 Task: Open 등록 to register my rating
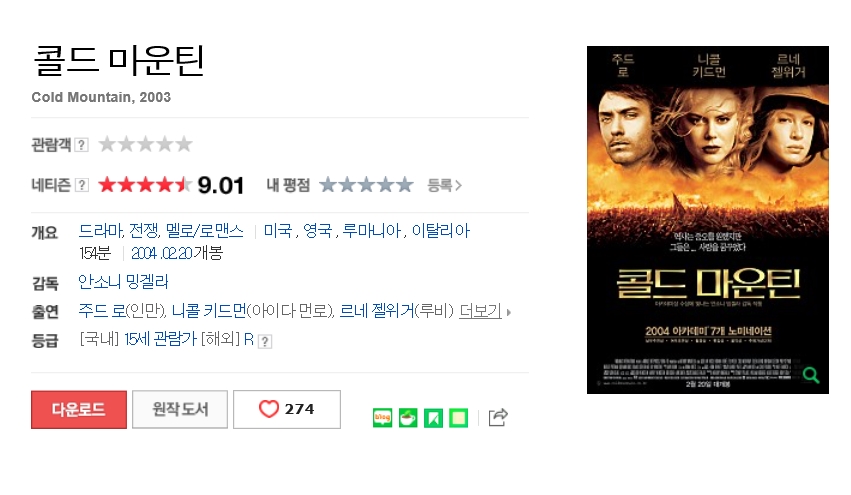[x=444, y=186]
